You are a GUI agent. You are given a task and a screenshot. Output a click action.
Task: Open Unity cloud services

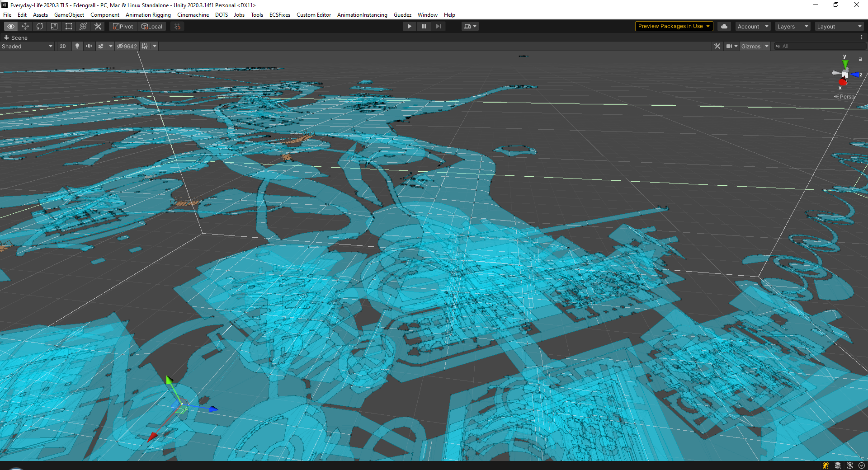[x=724, y=26]
